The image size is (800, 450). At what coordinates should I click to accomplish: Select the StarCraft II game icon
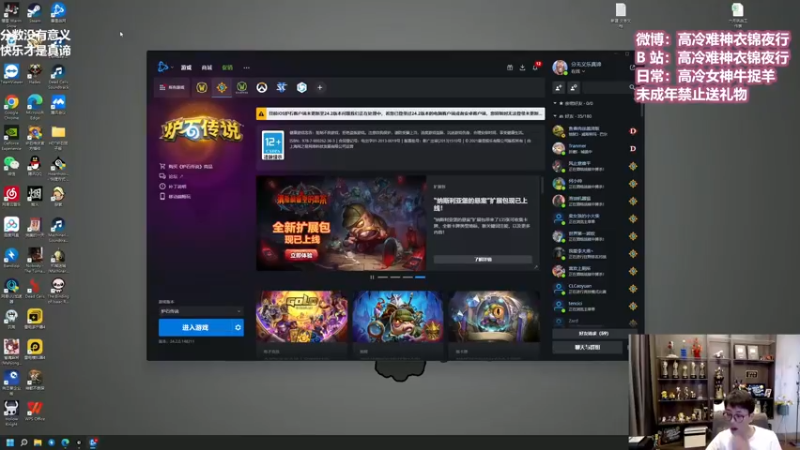[282, 88]
